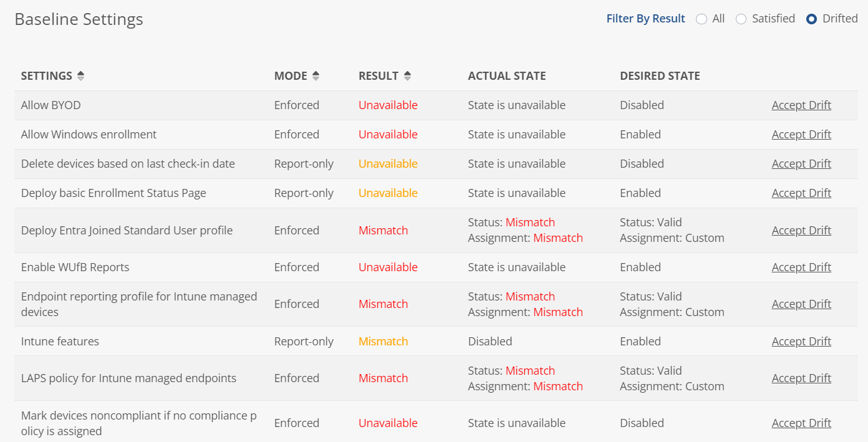The image size is (868, 442).
Task: Accept Drift for Enable WUfB Reports
Action: [x=801, y=267]
